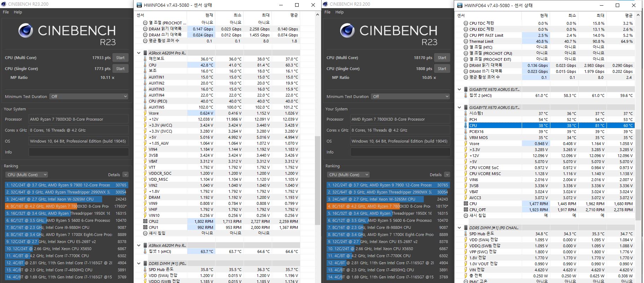Start Multi Core test beside 18170 pts

(442, 58)
